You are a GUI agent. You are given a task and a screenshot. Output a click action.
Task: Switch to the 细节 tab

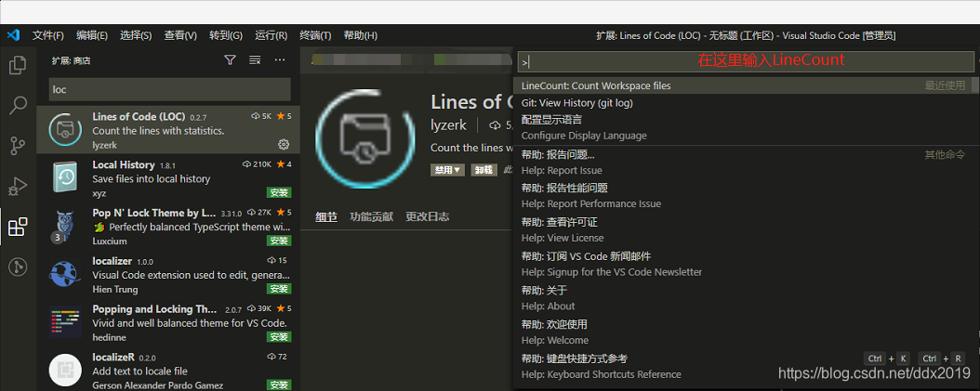(x=326, y=216)
